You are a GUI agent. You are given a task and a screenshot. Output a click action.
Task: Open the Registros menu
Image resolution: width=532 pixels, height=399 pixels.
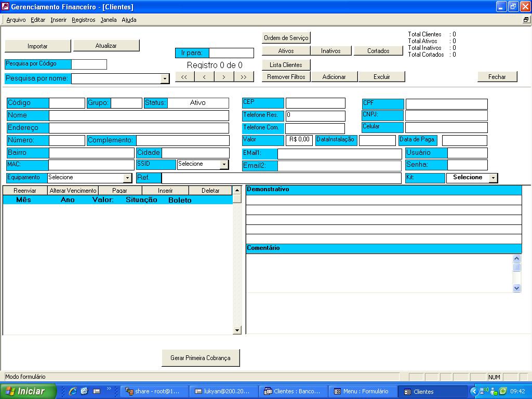point(84,20)
